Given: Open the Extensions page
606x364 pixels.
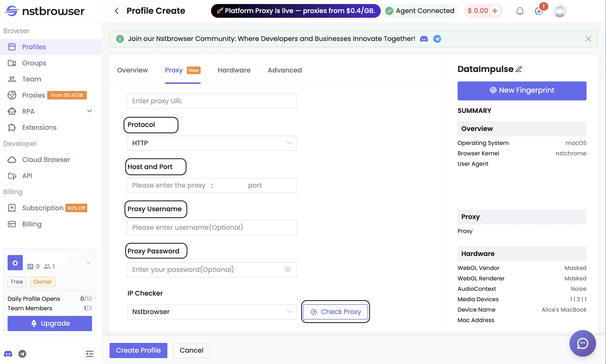Looking at the screenshot, I should click(39, 127).
